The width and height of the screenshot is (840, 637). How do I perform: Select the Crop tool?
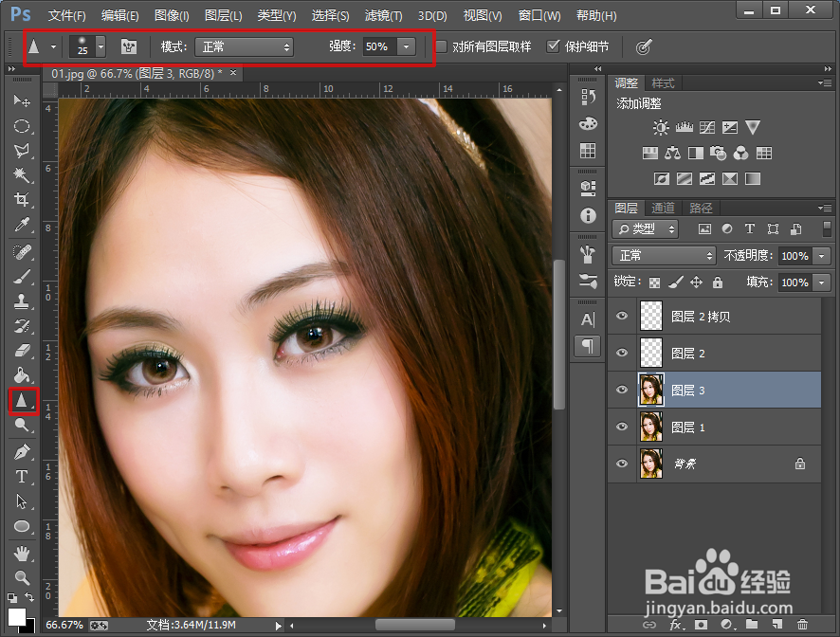click(x=22, y=200)
